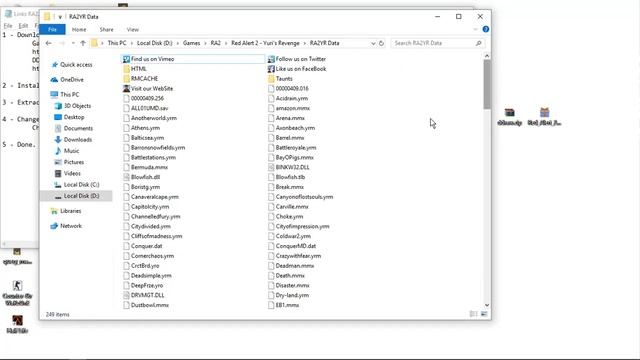Select the Visit our WebSite shortcut icon

pos(127,88)
